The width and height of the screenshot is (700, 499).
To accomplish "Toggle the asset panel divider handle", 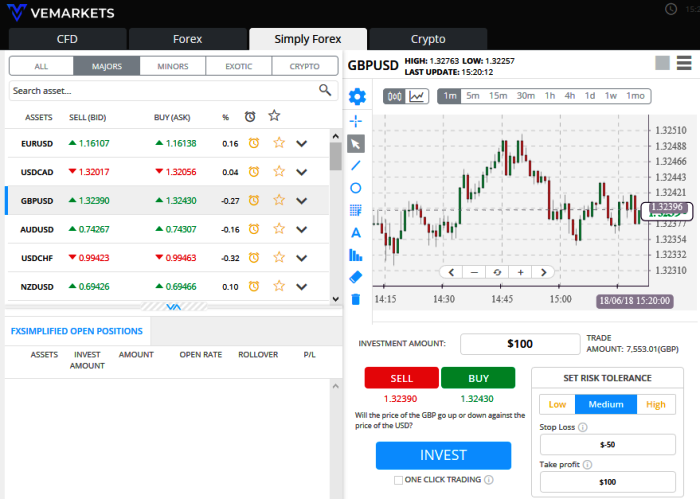I will coord(174,307).
